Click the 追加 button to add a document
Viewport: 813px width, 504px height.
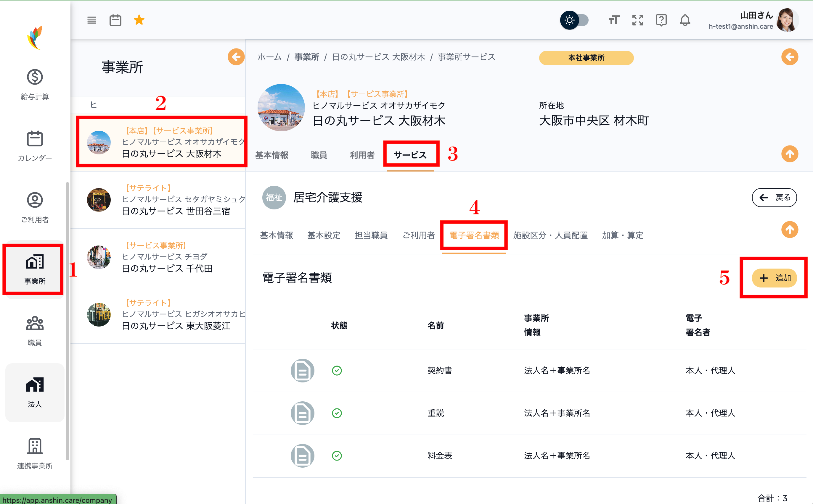click(774, 278)
